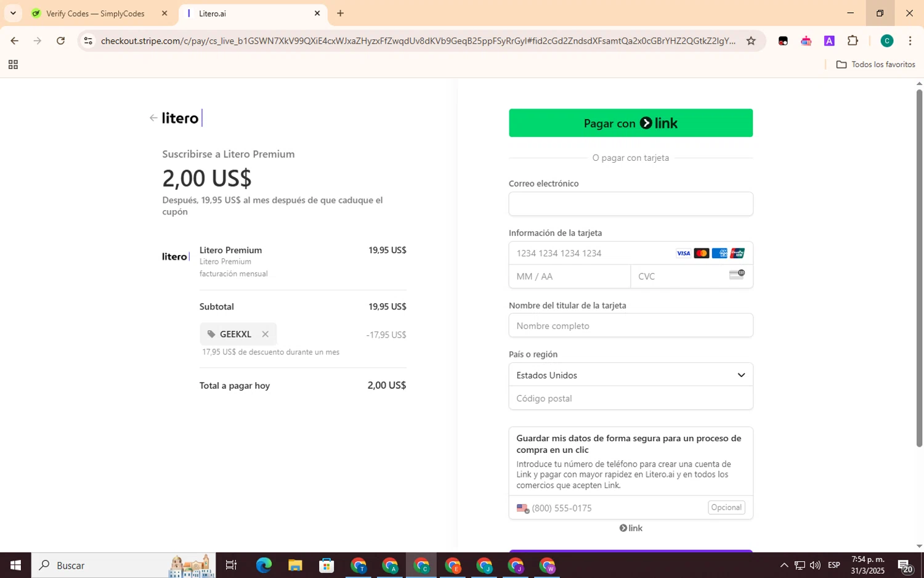Click the Litero Premium product logo thumbnail

pyautogui.click(x=176, y=256)
